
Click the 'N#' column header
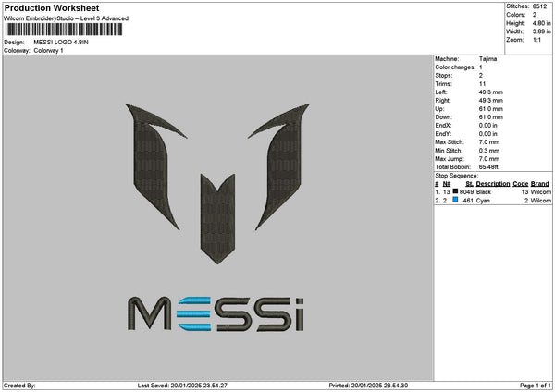pyautogui.click(x=447, y=184)
